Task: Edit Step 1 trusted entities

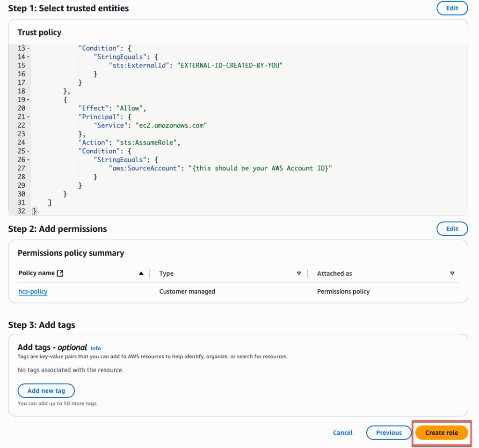Action: 452,8
